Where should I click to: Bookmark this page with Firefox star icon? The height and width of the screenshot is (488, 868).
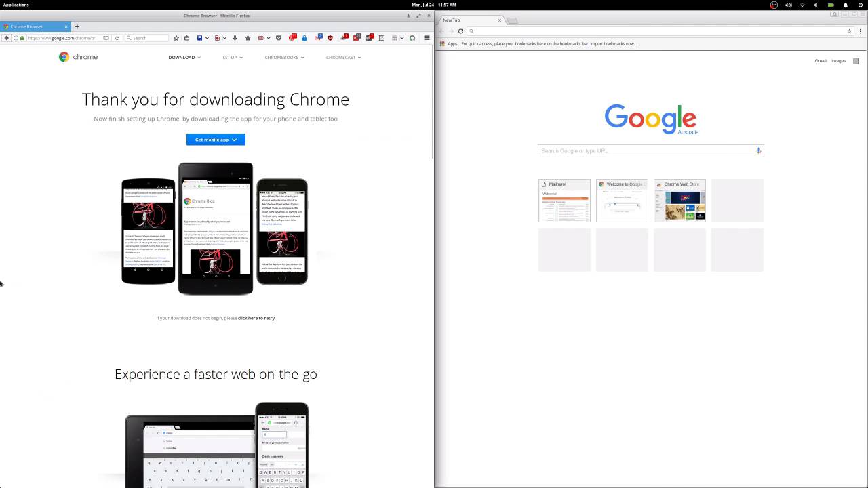coord(176,38)
